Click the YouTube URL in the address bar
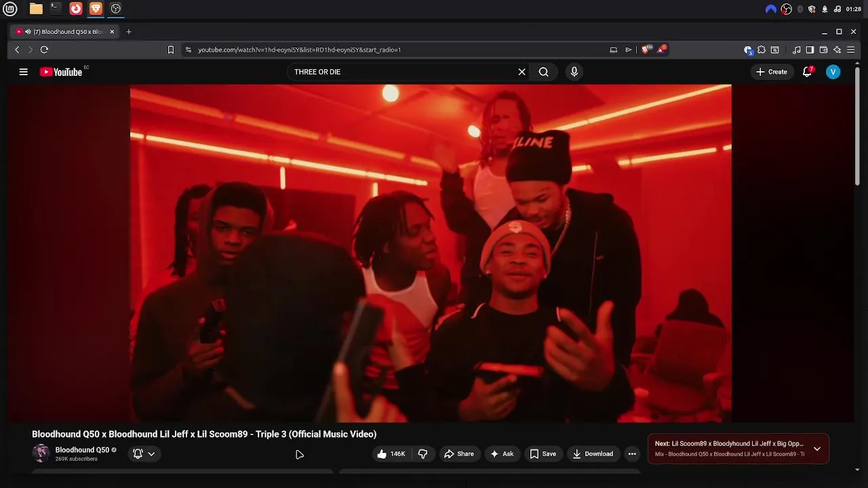The height and width of the screenshot is (488, 868). coord(299,49)
